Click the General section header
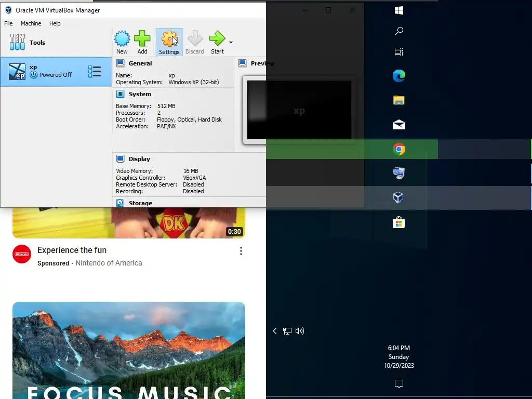Screen dimensions: 532x399 coord(140,63)
